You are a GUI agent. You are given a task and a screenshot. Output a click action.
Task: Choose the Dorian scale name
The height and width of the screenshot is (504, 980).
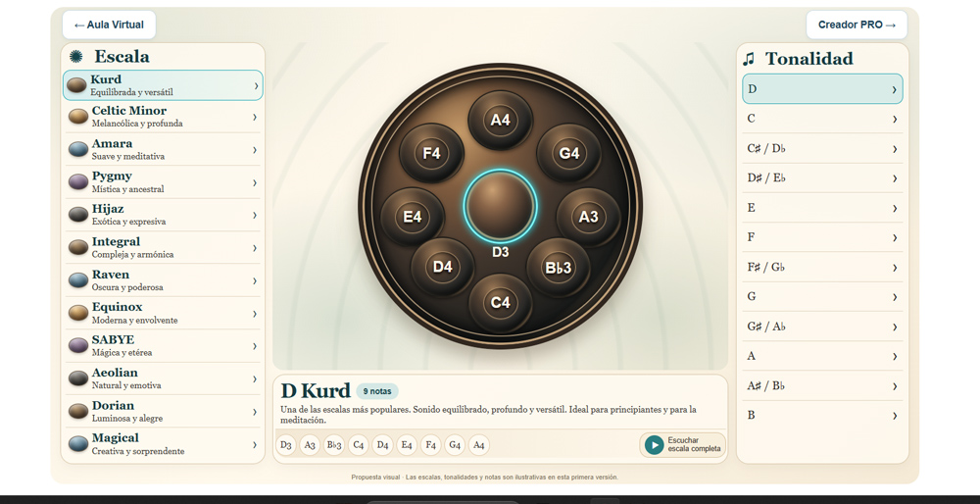point(113,405)
